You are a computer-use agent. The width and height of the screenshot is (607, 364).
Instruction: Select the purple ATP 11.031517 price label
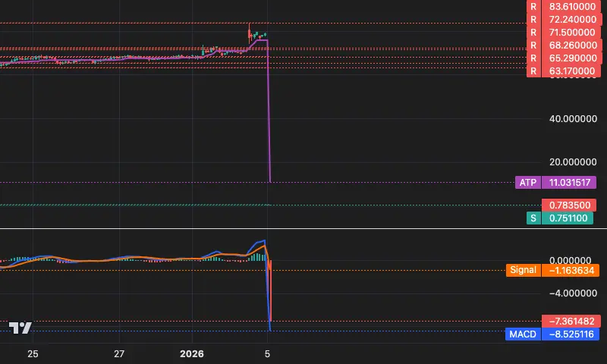555,182
